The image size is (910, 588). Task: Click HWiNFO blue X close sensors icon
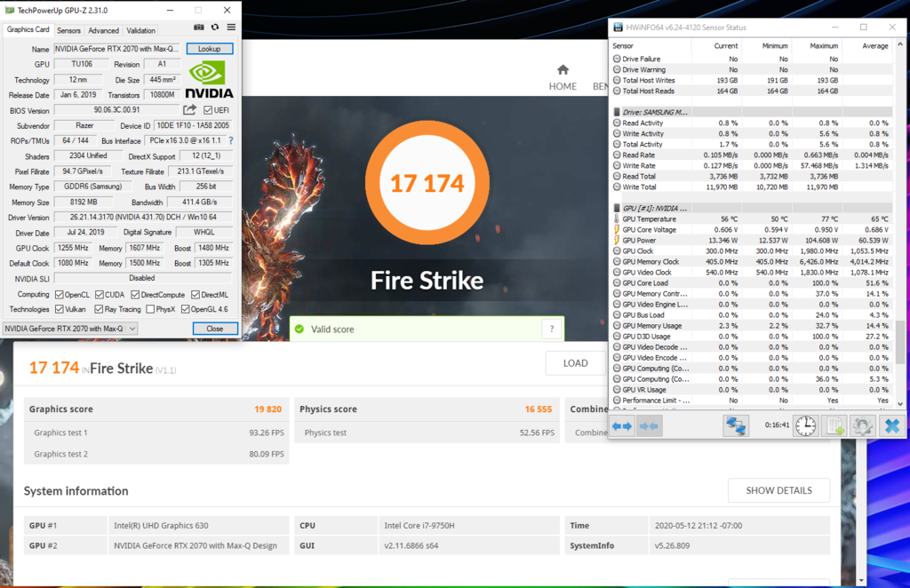click(891, 426)
